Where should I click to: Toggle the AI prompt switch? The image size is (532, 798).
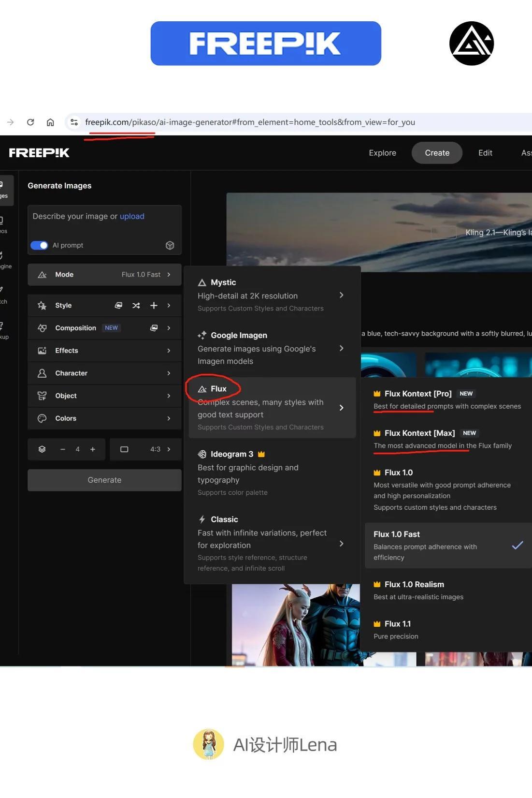tap(39, 245)
